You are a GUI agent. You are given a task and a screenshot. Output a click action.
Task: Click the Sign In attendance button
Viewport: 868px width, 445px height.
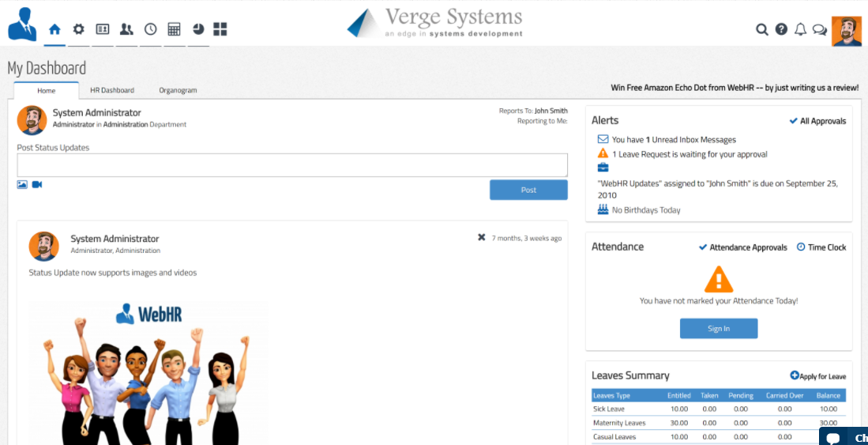(719, 329)
